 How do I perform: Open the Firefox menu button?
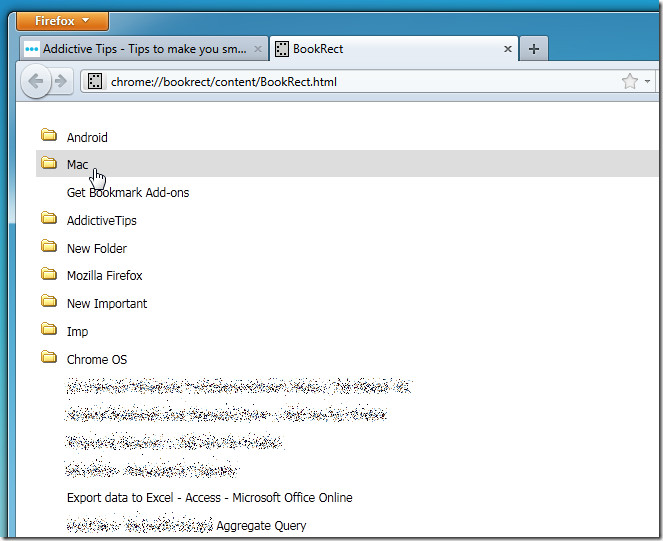point(63,21)
